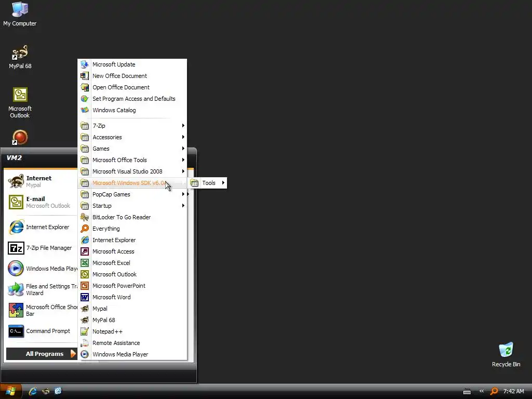Click the third quick launch icon

click(x=58, y=391)
